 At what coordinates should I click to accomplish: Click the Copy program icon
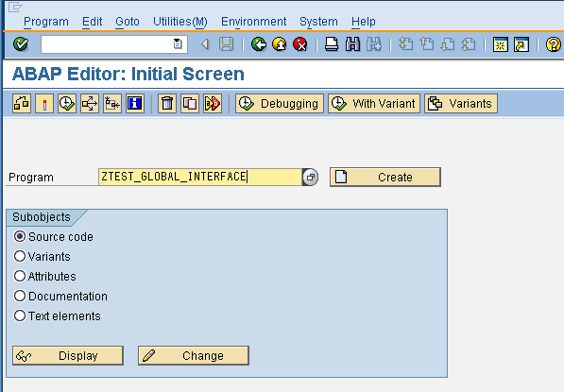click(x=190, y=104)
